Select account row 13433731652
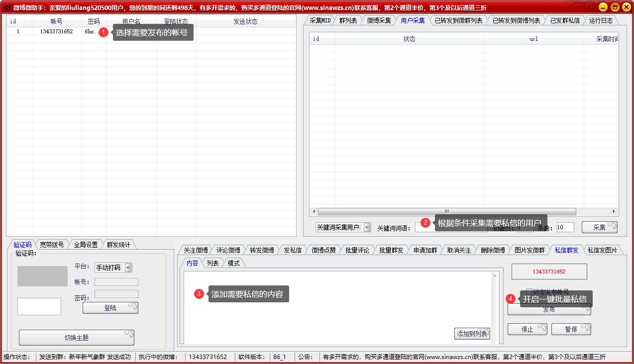The image size is (634, 364). tap(151, 31)
